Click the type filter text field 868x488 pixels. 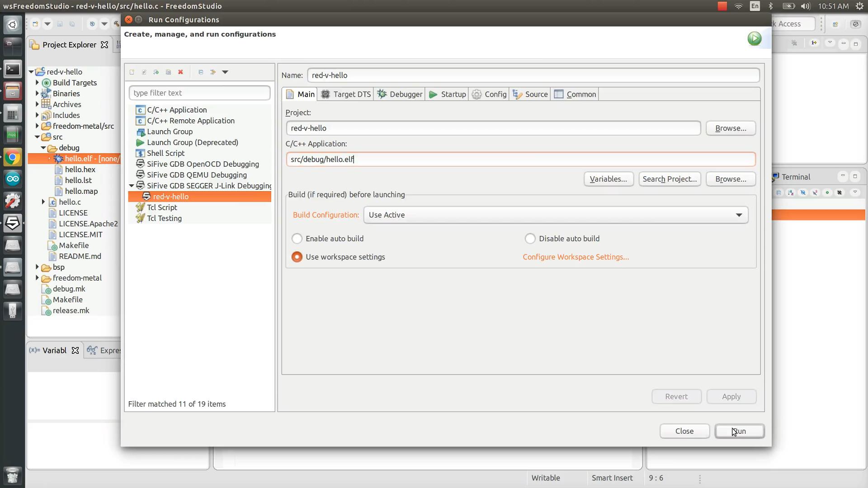coord(199,93)
